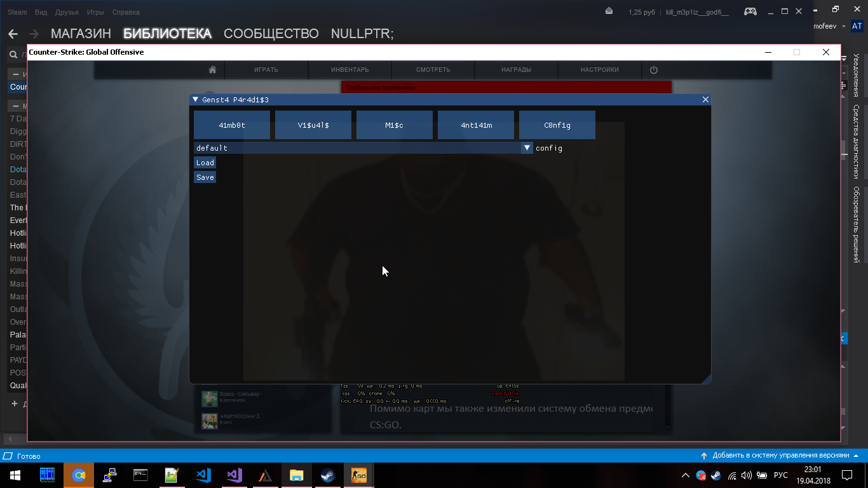Collapse the Steam library section containing Counter-Strike

click(17, 74)
